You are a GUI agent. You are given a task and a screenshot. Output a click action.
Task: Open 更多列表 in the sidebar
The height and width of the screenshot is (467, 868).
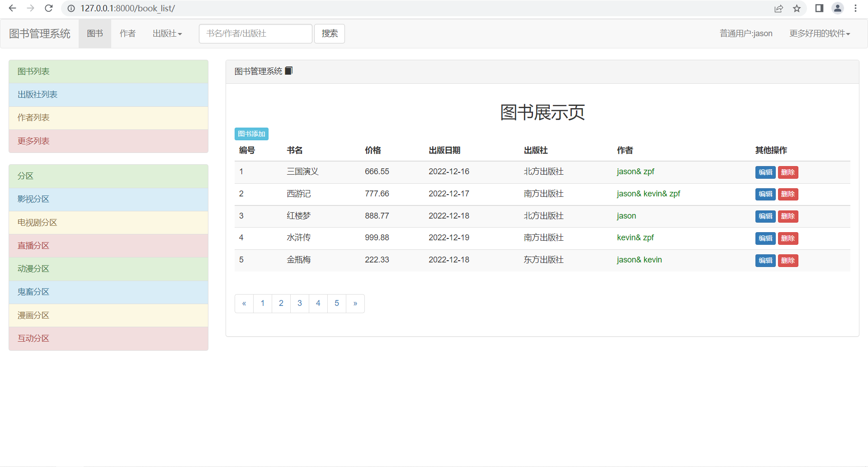coord(108,141)
